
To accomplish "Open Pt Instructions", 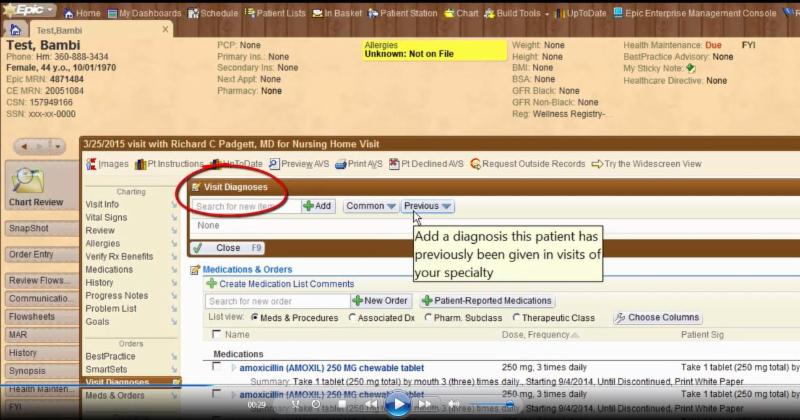I will tap(169, 164).
